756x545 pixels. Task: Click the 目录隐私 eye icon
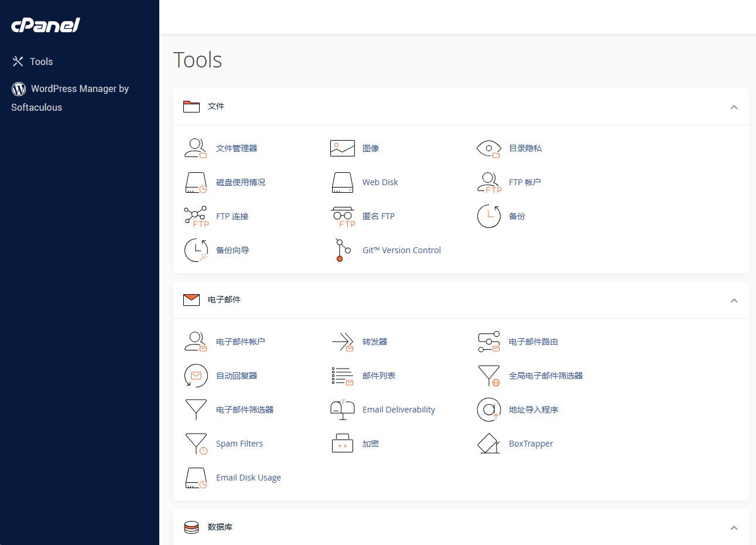click(489, 149)
